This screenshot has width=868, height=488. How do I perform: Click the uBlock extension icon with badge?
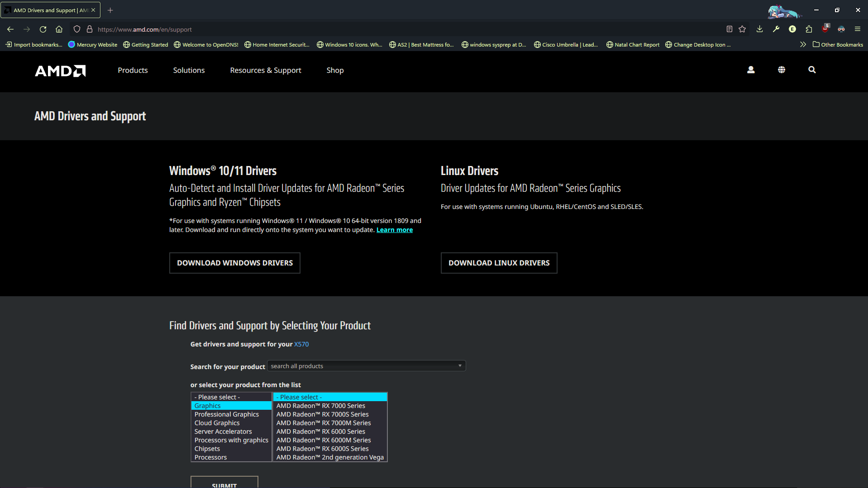click(825, 28)
